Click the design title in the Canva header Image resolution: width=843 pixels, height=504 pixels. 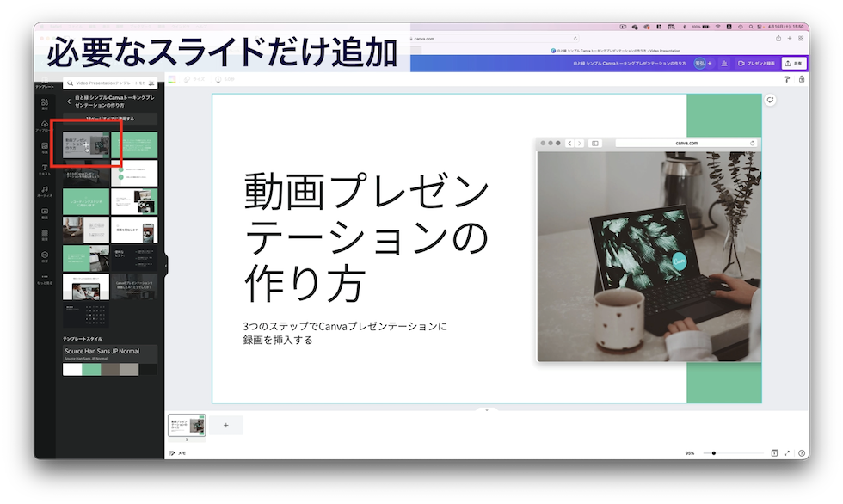click(629, 64)
